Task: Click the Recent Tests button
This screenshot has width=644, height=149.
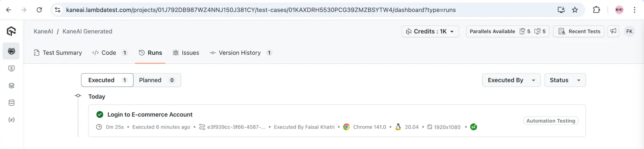Action: (579, 31)
